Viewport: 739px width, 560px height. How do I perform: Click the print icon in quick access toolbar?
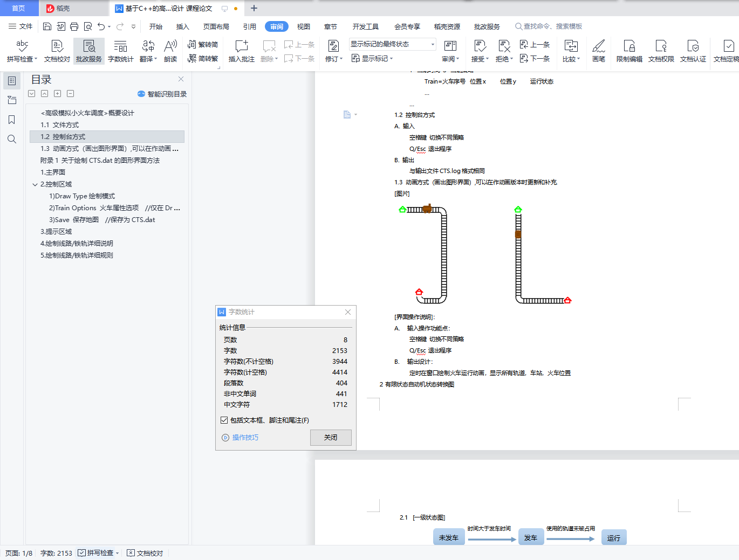click(x=74, y=26)
